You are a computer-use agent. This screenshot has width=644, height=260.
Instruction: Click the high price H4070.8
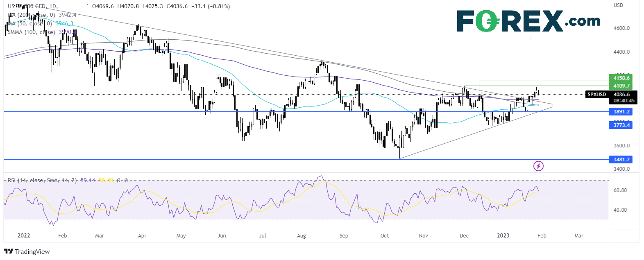point(128,7)
